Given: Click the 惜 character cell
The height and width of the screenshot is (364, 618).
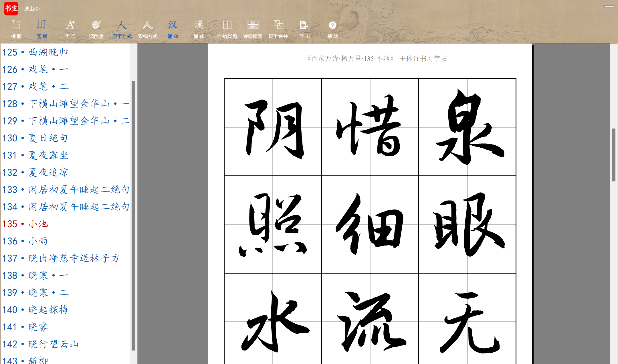Looking at the screenshot, I should pos(370,127).
